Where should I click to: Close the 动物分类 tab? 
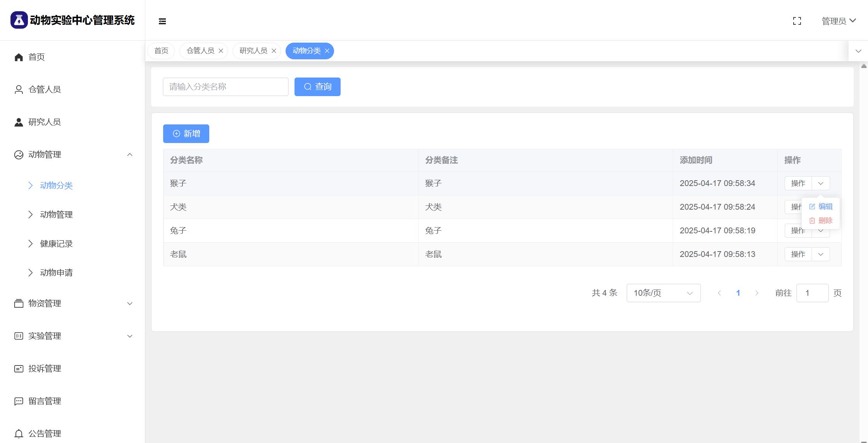[x=327, y=51]
